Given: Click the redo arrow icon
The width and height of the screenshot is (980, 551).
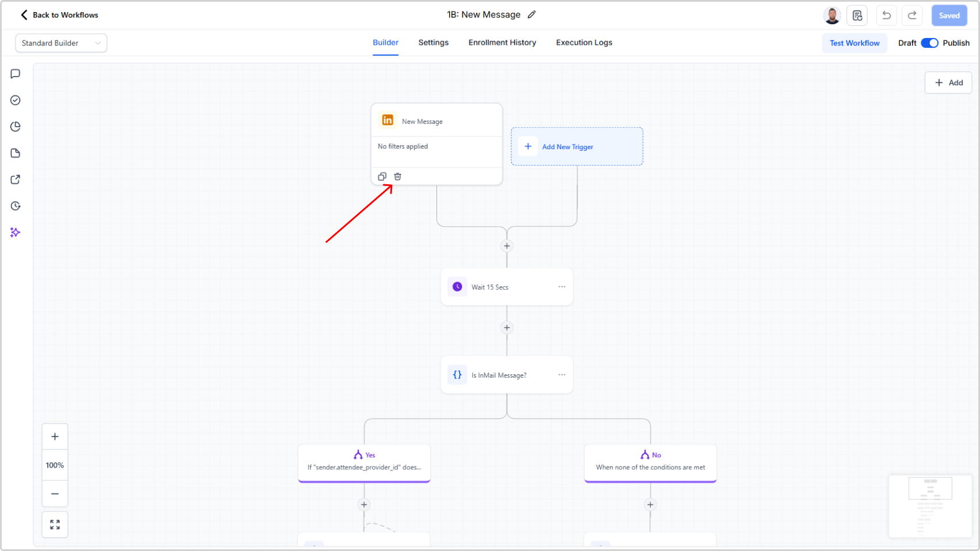Looking at the screenshot, I should pyautogui.click(x=912, y=16).
